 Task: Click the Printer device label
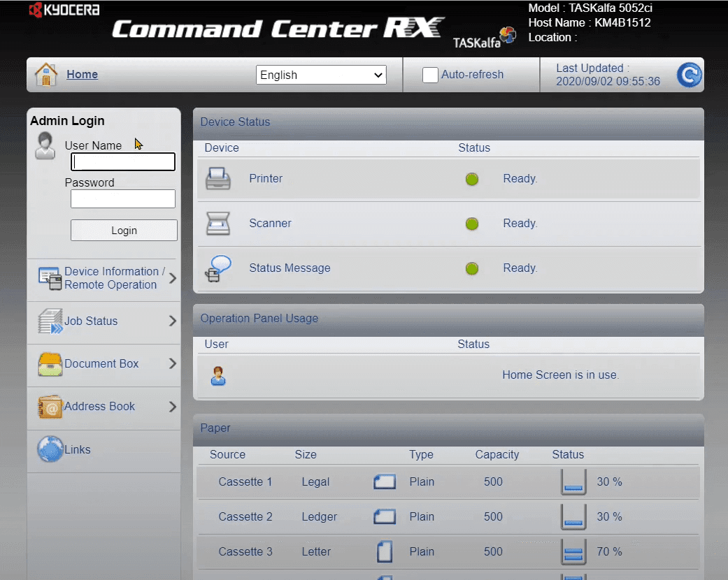[x=266, y=179]
